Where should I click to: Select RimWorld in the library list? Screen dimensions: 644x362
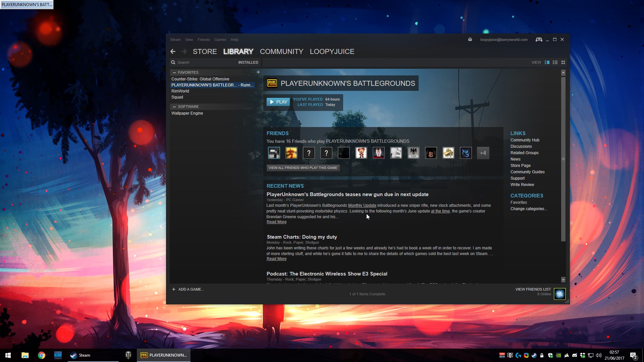pyautogui.click(x=180, y=91)
